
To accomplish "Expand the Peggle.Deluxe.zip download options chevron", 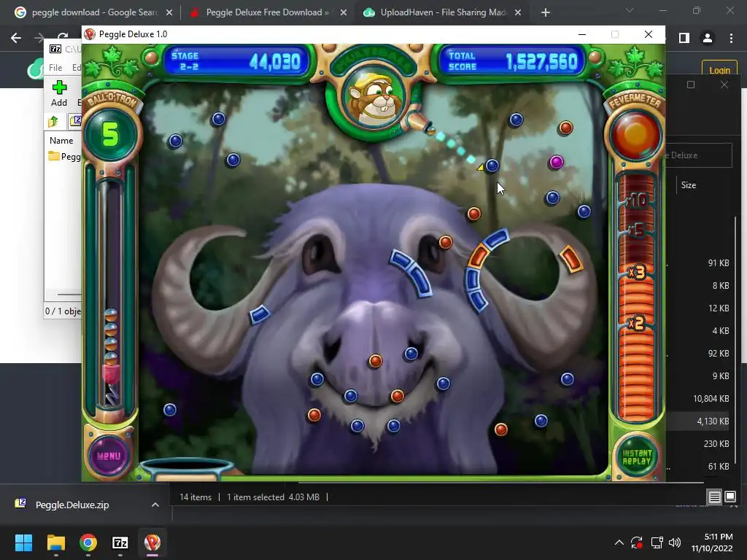I will [x=155, y=505].
